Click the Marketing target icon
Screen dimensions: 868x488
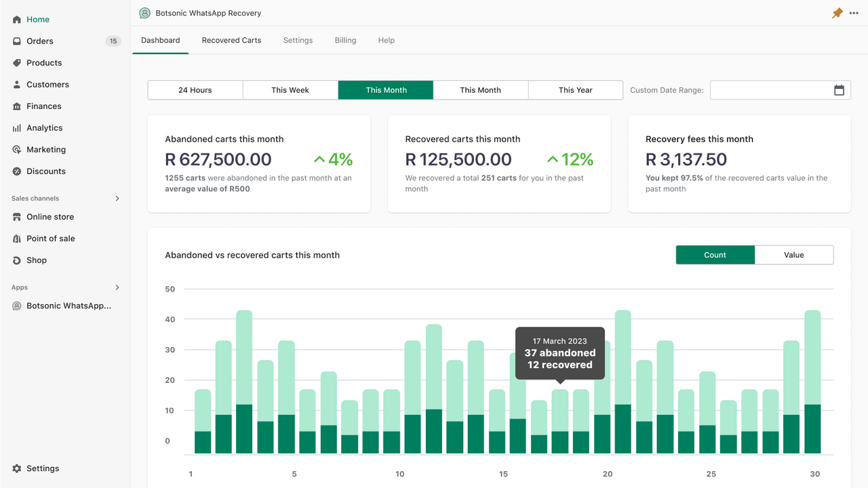(17, 150)
